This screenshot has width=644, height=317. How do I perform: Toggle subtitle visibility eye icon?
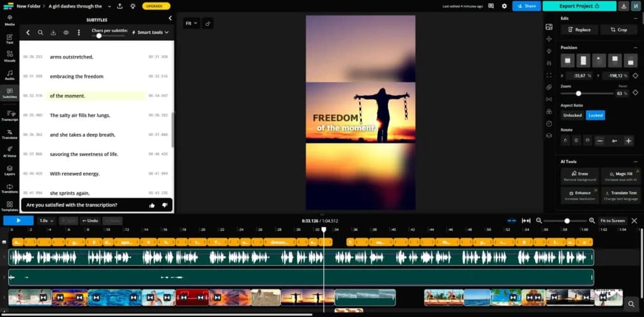[65, 33]
